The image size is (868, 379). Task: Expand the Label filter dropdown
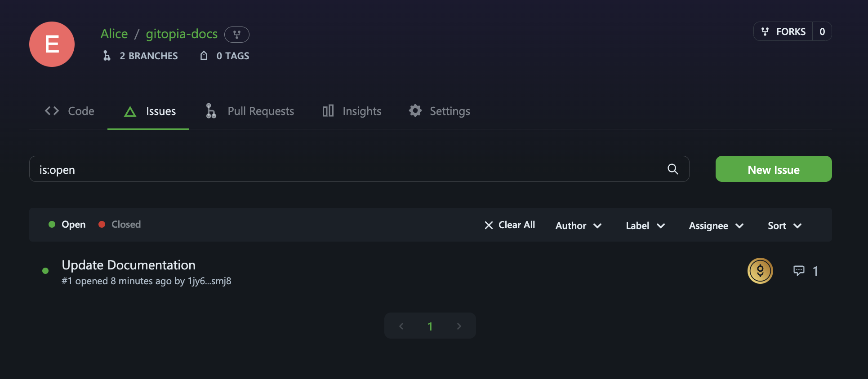[645, 225]
